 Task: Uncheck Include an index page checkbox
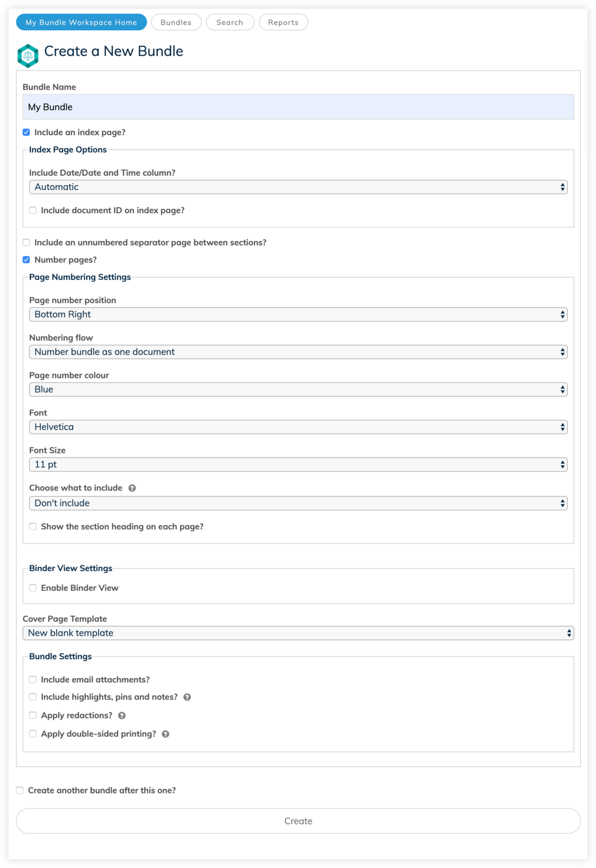pyautogui.click(x=26, y=132)
